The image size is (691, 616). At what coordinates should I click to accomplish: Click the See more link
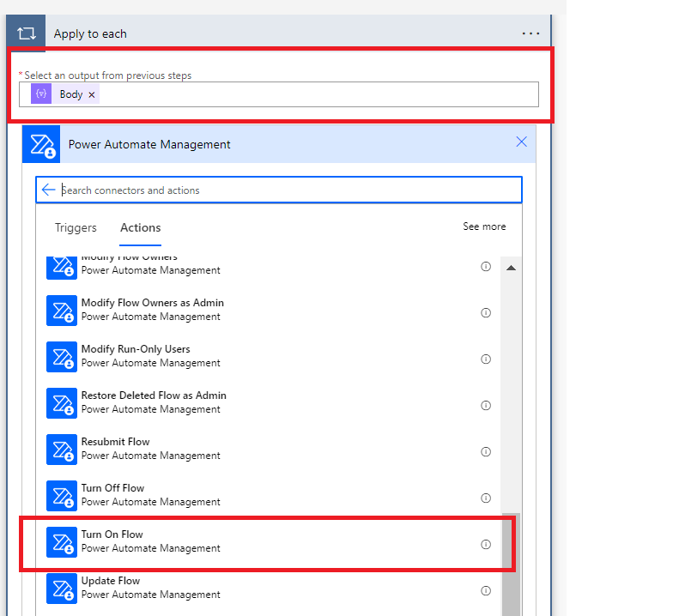(x=484, y=226)
